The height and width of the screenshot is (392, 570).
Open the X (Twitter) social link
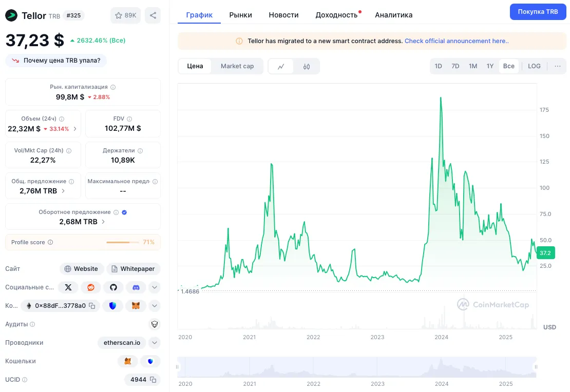[x=68, y=287]
